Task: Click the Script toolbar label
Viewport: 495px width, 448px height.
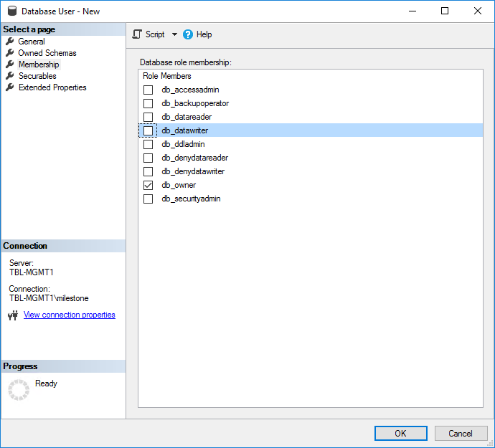Action: pyautogui.click(x=155, y=34)
